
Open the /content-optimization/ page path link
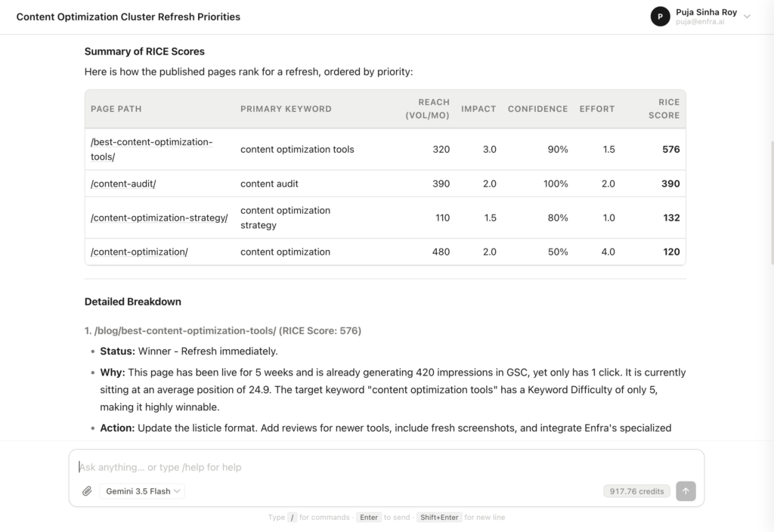[139, 252]
